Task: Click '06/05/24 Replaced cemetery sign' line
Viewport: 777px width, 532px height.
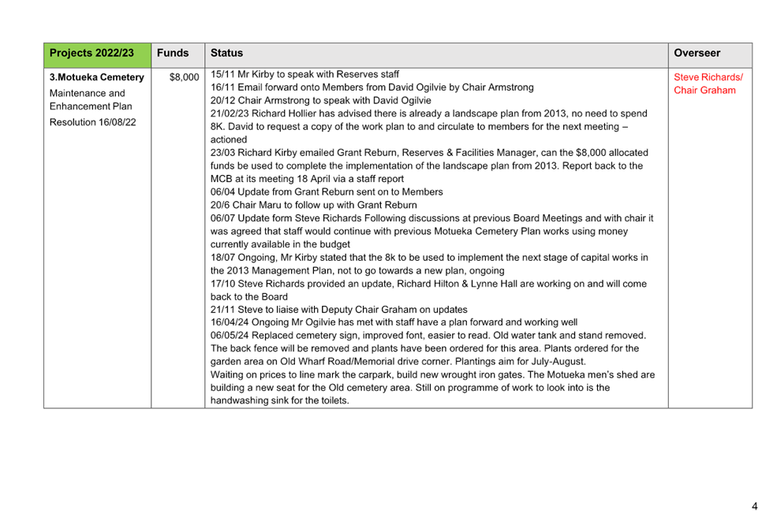Action: click(x=428, y=336)
